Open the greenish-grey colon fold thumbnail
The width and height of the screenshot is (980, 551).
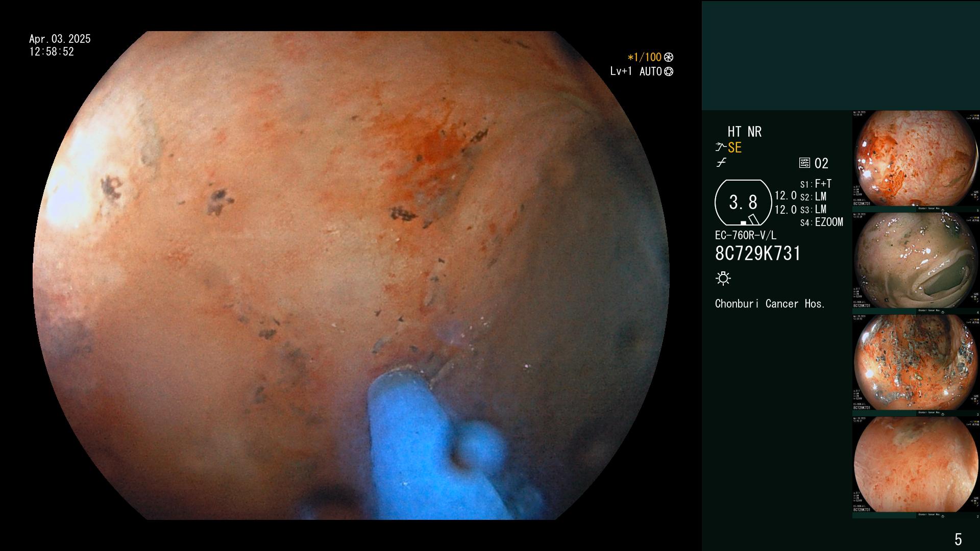pyautogui.click(x=916, y=263)
